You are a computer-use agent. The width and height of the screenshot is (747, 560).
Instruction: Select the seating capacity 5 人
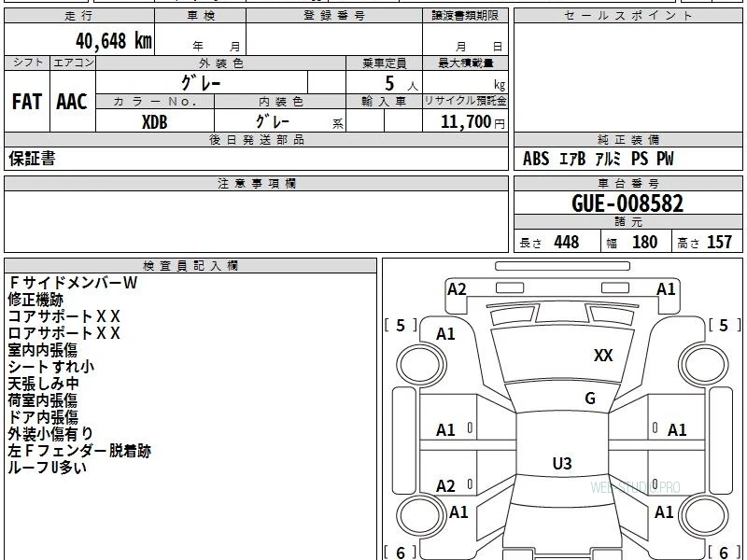coord(401,84)
